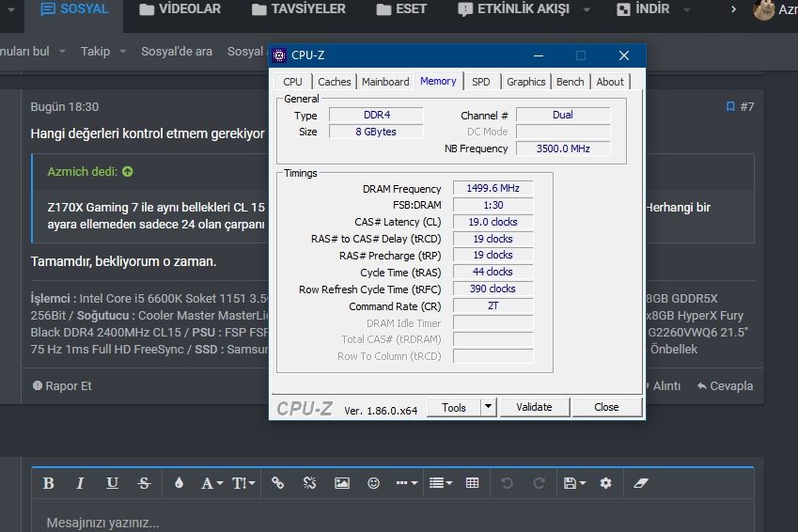Report the post with Rapor Et
This screenshot has height=532, width=798.
[x=62, y=386]
